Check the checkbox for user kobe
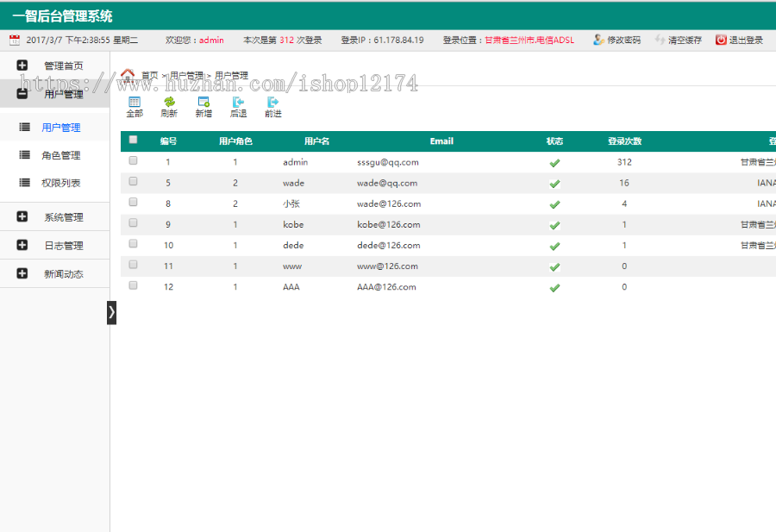The width and height of the screenshot is (776, 532). tap(132, 222)
